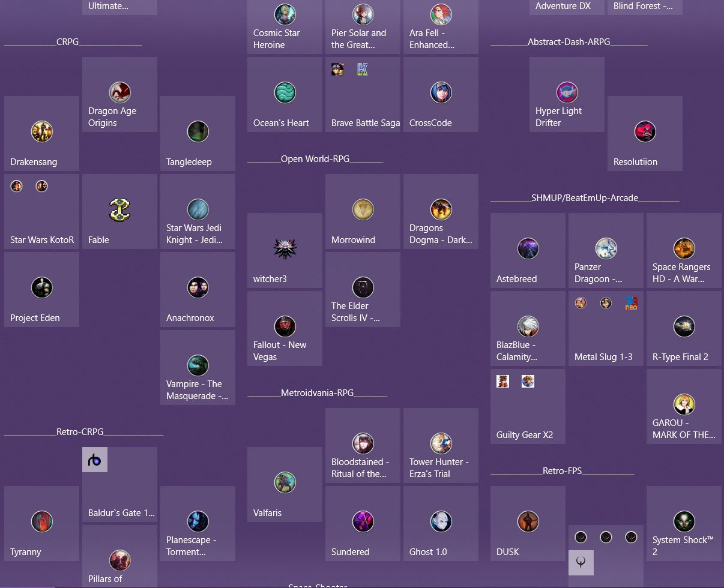This screenshot has width=724, height=588.
Task: Open The Elder Scrolls IV tile
Action: coord(363,289)
